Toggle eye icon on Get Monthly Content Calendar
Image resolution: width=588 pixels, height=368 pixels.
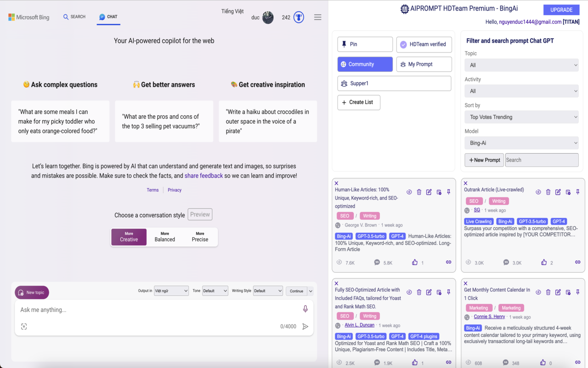click(538, 292)
